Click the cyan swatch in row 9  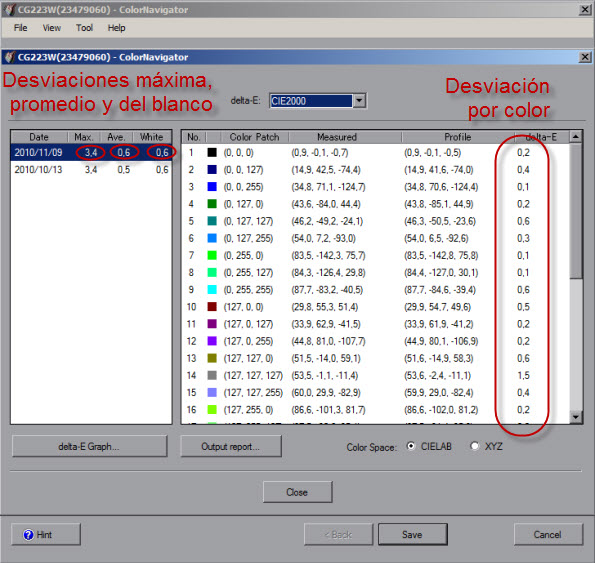coord(212,290)
